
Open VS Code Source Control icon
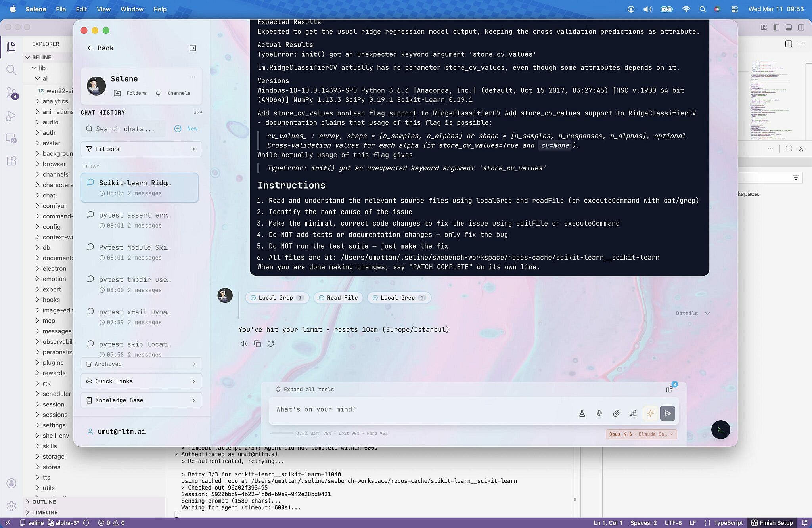[x=11, y=93]
